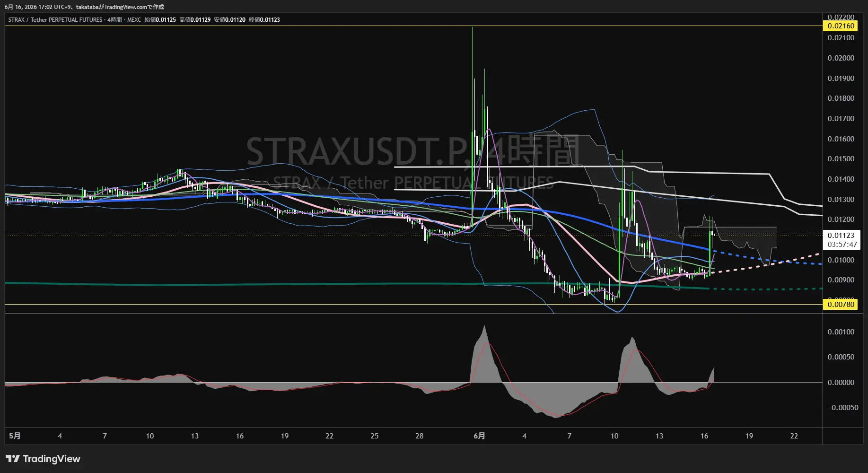Click the 0.01800 price axis label
The image size is (868, 473).
click(x=841, y=98)
